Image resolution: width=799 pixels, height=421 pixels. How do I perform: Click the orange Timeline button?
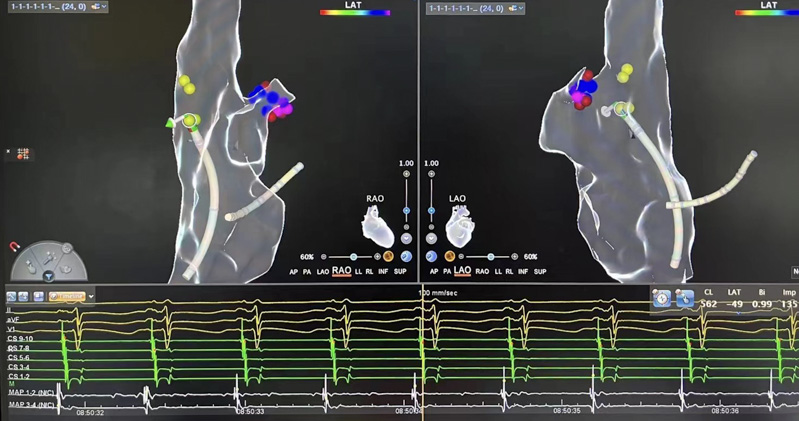68,297
